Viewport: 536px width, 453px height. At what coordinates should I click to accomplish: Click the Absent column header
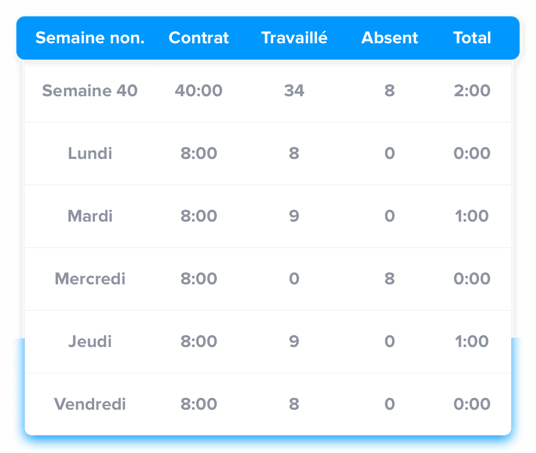390,38
